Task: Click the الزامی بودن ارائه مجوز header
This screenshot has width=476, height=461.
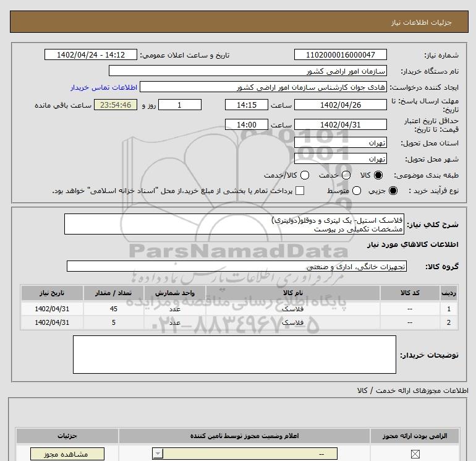Action: click(x=415, y=436)
